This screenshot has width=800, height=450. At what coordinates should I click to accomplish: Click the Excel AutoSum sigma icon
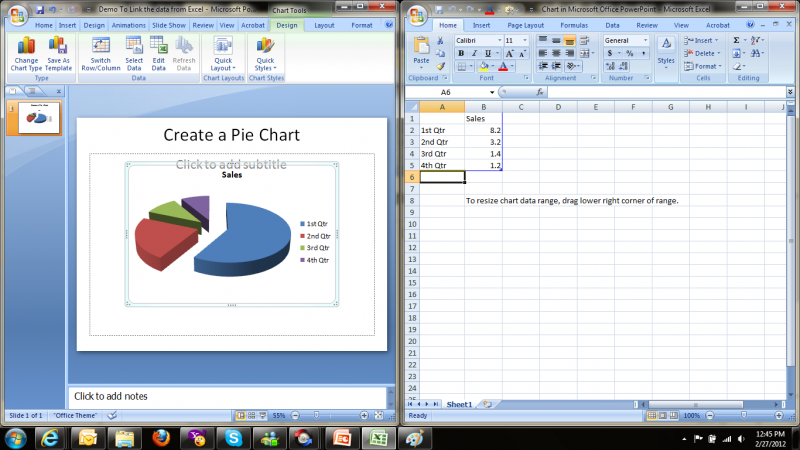click(x=737, y=41)
